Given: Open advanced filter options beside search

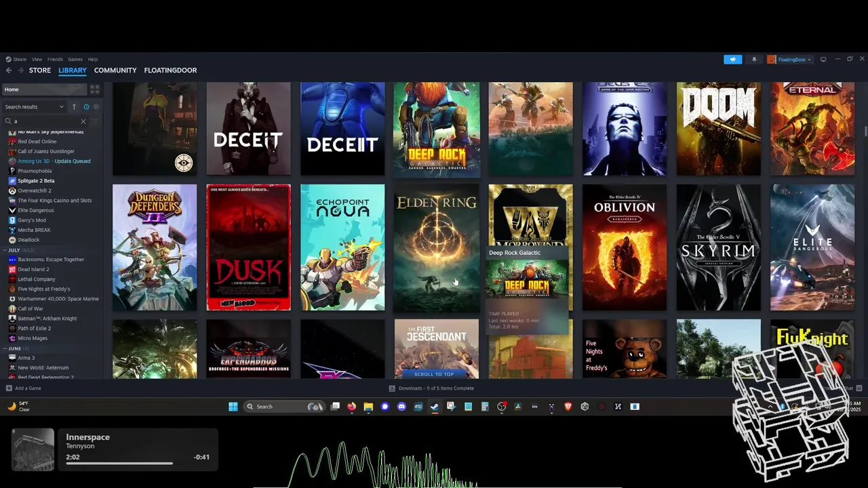Looking at the screenshot, I should [x=95, y=121].
